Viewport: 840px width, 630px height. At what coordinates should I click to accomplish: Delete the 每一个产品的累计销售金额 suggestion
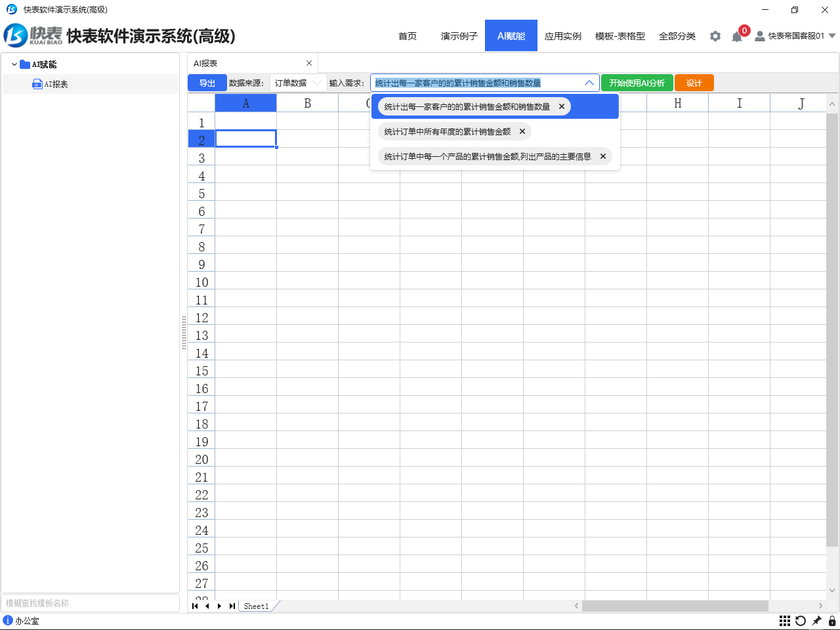pyautogui.click(x=603, y=156)
